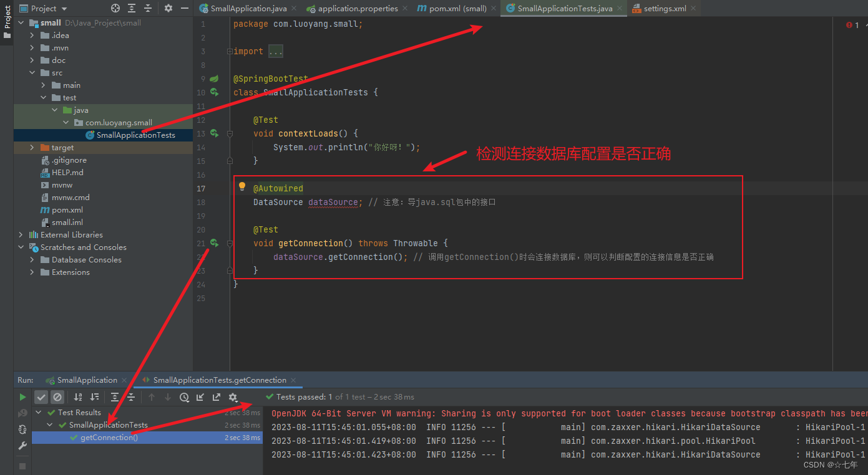Viewport: 868px width, 475px height.
Task: Import tests from file icon
Action: point(200,397)
